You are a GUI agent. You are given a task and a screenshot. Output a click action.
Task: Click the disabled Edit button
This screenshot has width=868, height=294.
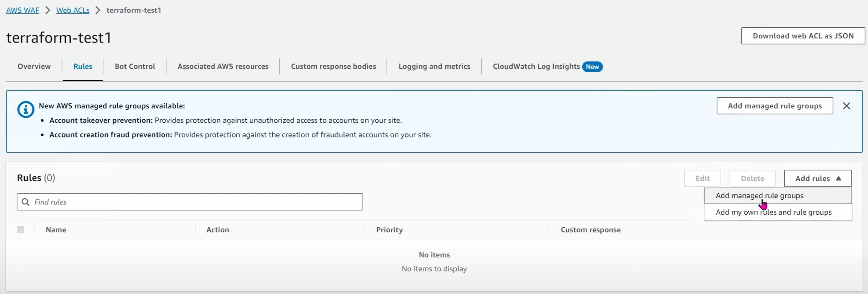pos(702,178)
